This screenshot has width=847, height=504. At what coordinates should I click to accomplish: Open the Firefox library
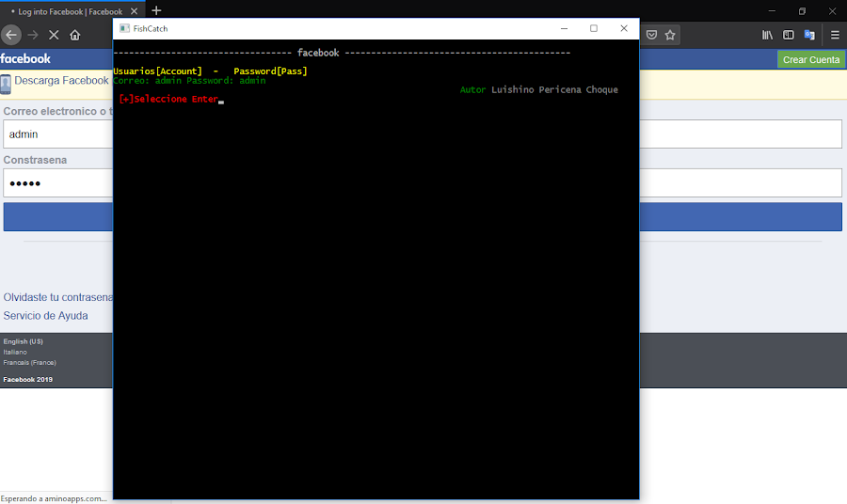tap(767, 35)
